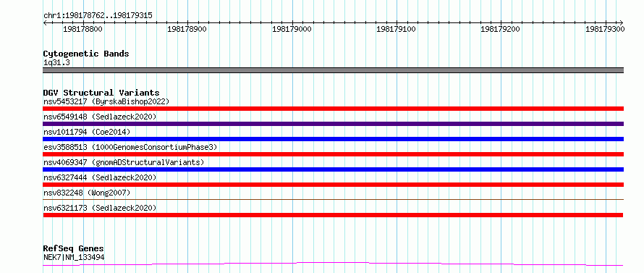This screenshot has height=273, width=644.
Task: Click the gray 1q31.3 cytogenetic band
Action: click(x=333, y=70)
